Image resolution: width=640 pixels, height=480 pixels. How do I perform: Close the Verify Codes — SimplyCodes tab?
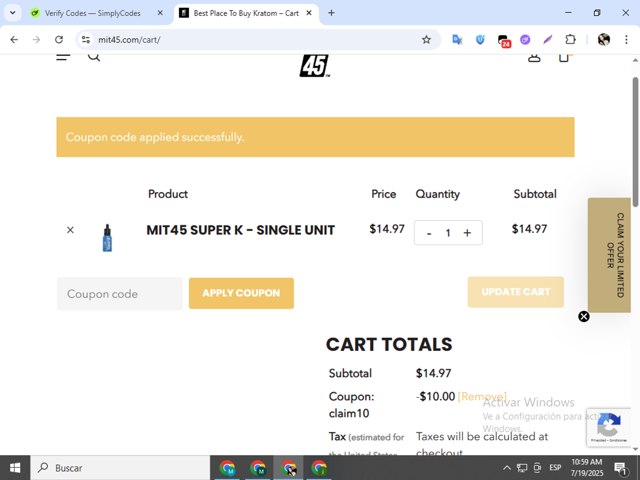coord(160,13)
